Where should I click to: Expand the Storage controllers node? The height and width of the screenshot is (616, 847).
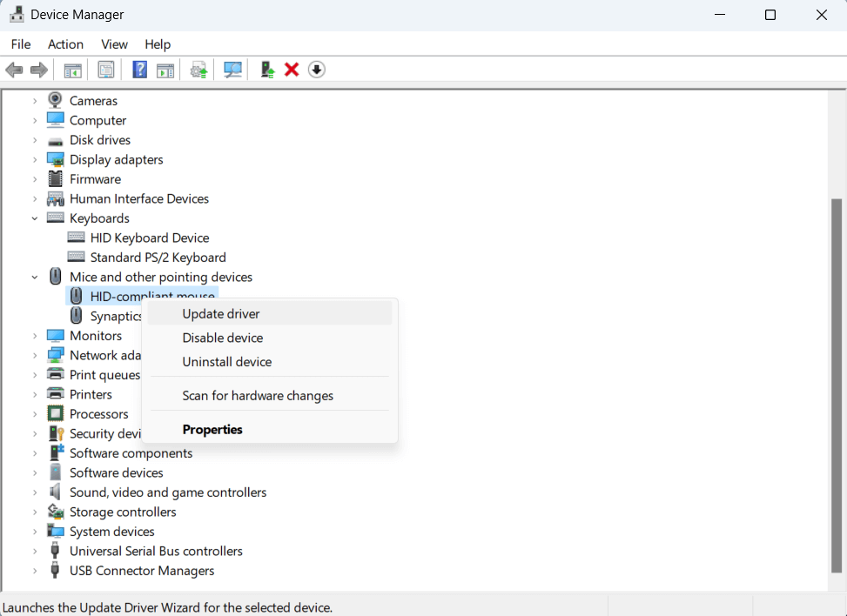(35, 512)
